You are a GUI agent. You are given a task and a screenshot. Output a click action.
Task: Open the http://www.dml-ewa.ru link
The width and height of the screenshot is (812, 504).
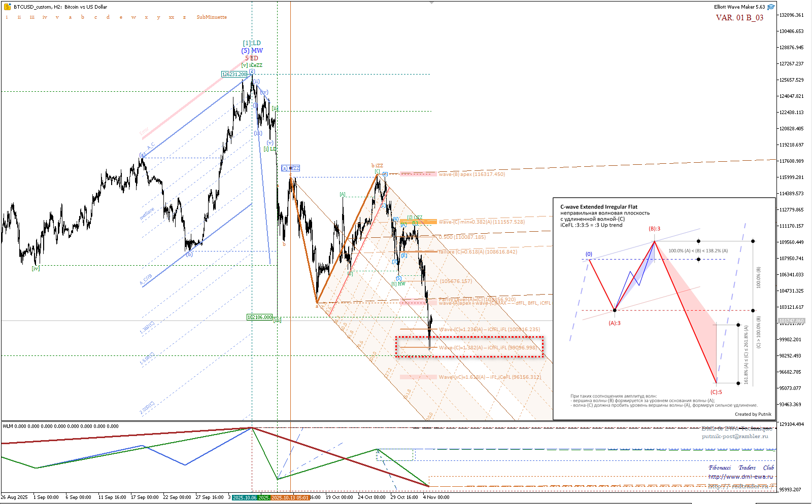coord(740,477)
